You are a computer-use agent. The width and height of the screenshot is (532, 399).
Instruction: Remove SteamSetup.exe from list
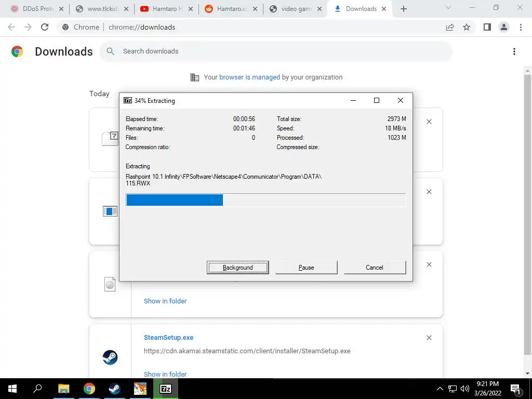point(429,338)
